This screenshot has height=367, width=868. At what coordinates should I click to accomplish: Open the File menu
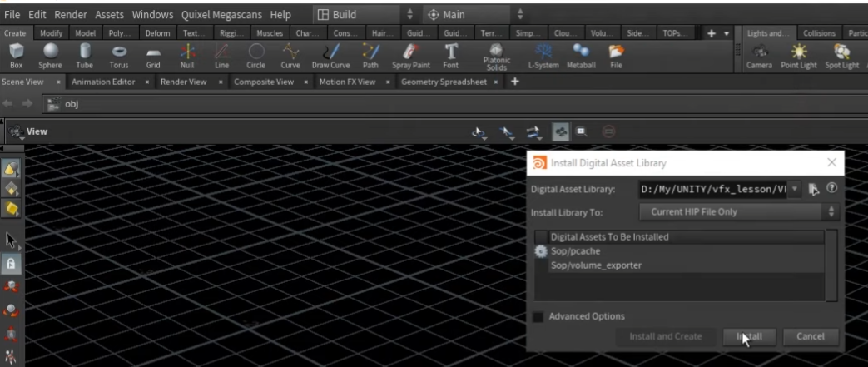12,15
